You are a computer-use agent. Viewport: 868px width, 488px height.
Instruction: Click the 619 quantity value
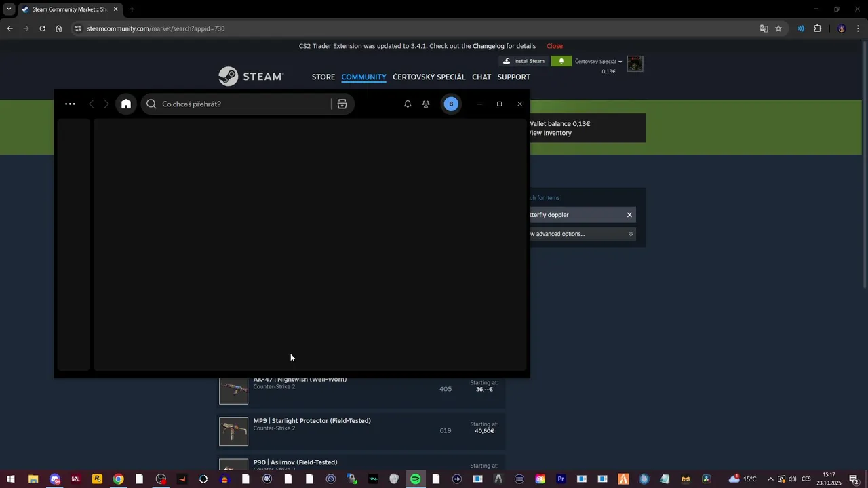pos(446,431)
